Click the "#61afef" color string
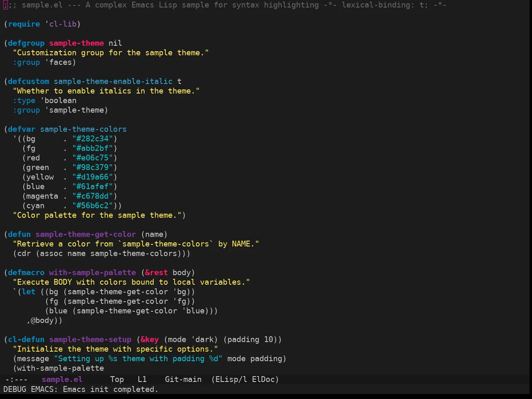The height and width of the screenshot is (399, 532). click(x=93, y=187)
